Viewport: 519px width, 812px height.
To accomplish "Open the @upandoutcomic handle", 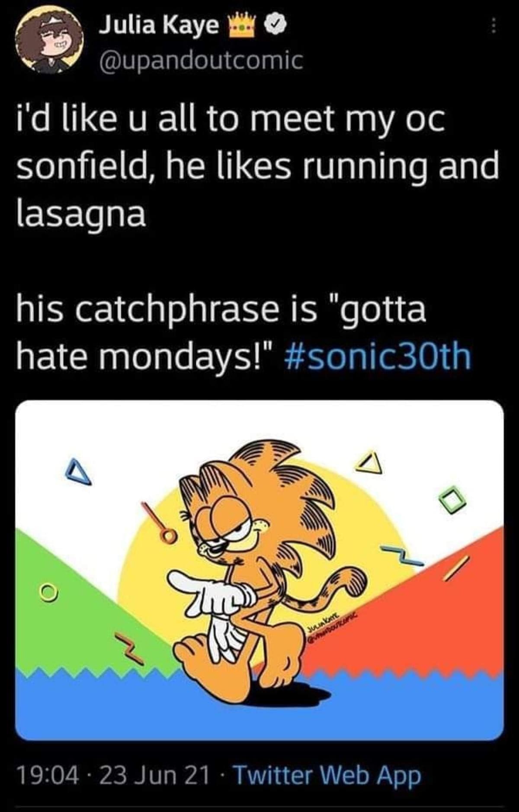I will (201, 61).
